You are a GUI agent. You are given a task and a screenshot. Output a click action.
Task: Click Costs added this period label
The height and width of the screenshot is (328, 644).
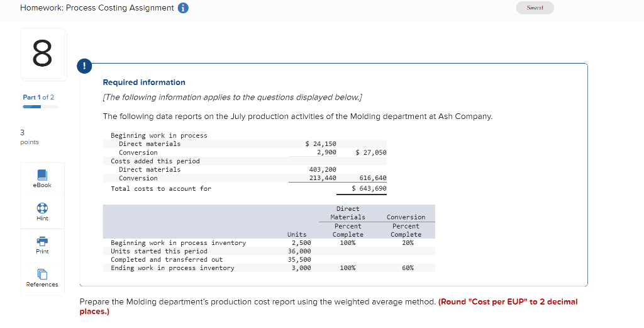155,161
